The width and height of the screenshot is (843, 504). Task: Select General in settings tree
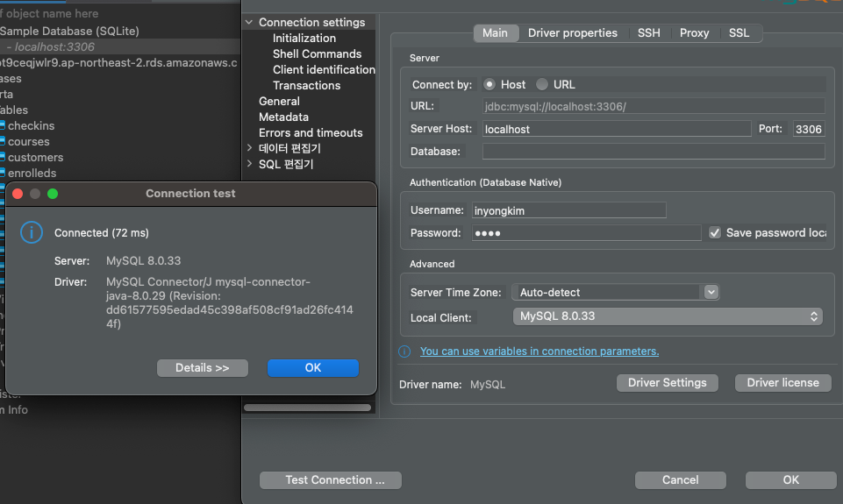(x=279, y=101)
